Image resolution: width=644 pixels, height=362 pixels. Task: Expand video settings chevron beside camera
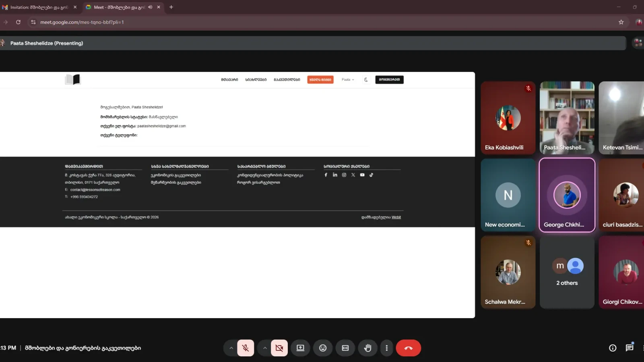tap(265, 348)
